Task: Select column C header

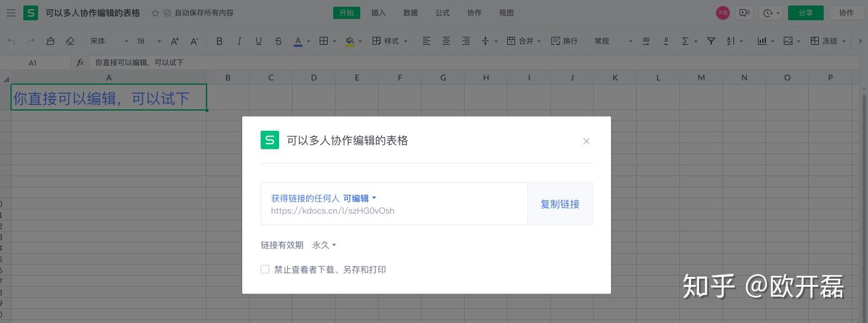Action: click(270, 77)
